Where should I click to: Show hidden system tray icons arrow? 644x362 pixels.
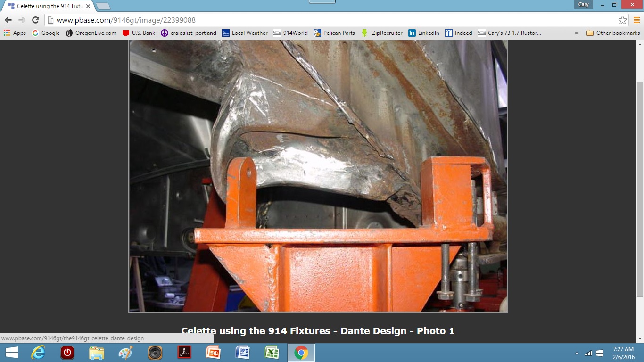577,353
